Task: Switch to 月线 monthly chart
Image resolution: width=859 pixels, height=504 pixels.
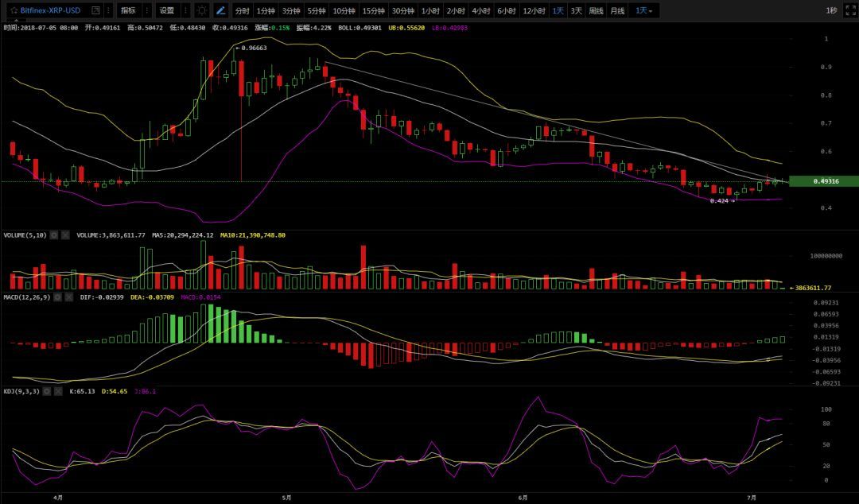Action: click(617, 11)
